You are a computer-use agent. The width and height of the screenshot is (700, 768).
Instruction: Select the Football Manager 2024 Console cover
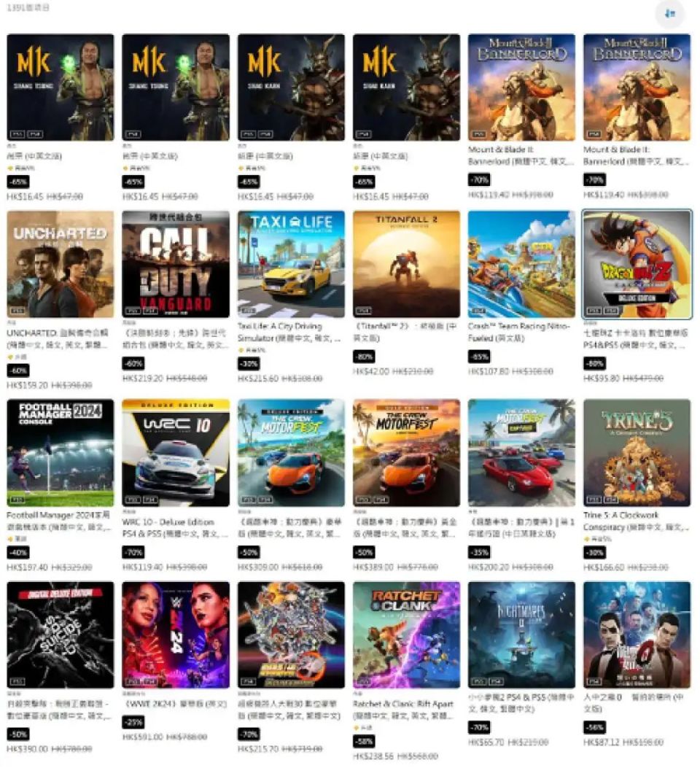pyautogui.click(x=61, y=453)
